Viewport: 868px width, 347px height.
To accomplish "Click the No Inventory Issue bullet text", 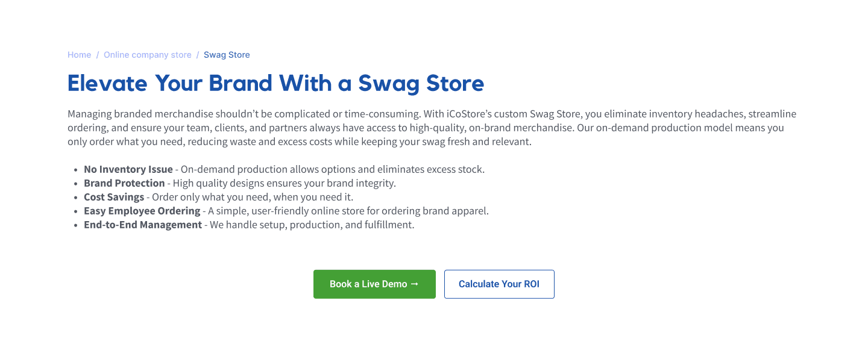I will click(x=128, y=169).
